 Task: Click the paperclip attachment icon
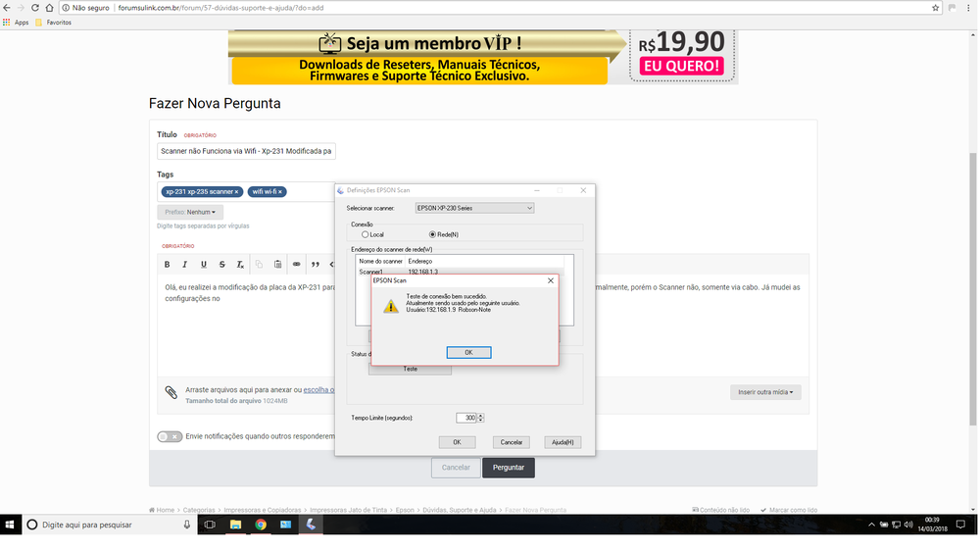(x=171, y=393)
